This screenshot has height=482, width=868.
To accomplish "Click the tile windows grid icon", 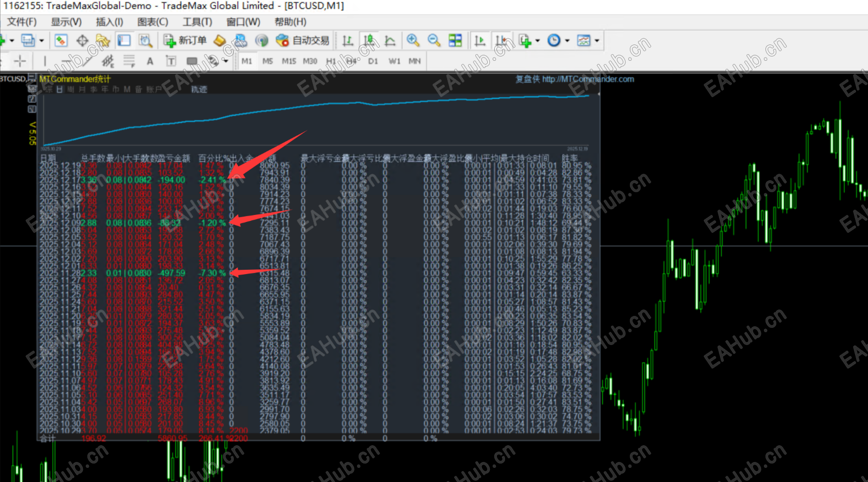I will [x=455, y=41].
